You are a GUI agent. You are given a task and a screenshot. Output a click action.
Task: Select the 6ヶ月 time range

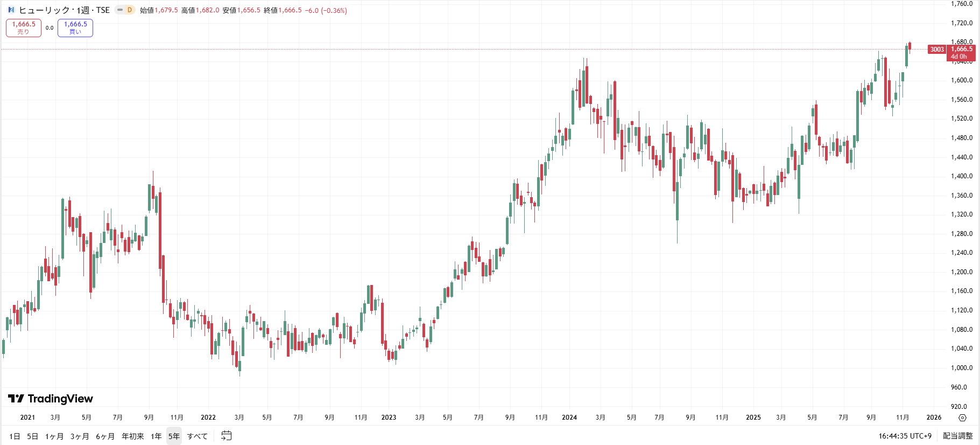[x=105, y=436]
